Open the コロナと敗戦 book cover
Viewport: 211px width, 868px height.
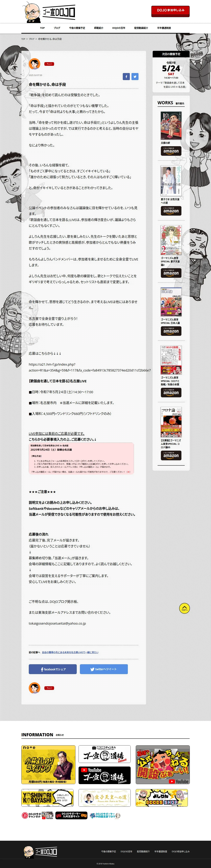(x=171, y=360)
